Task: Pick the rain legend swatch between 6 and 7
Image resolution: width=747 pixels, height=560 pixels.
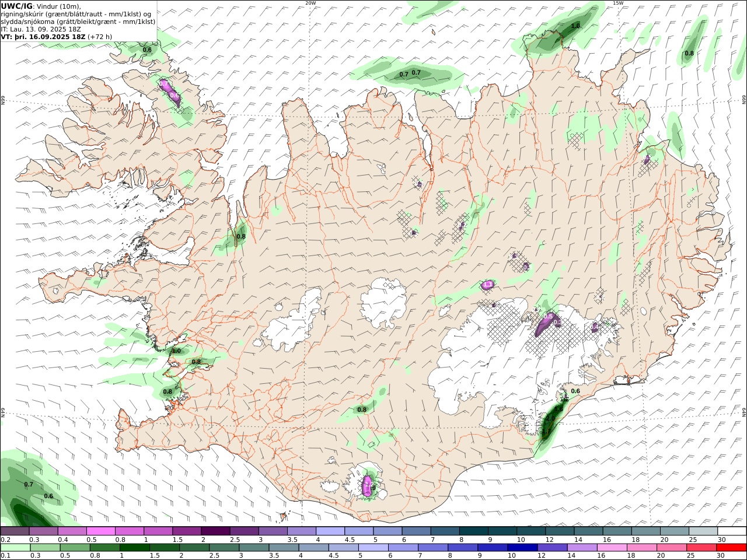Action: click(x=403, y=547)
